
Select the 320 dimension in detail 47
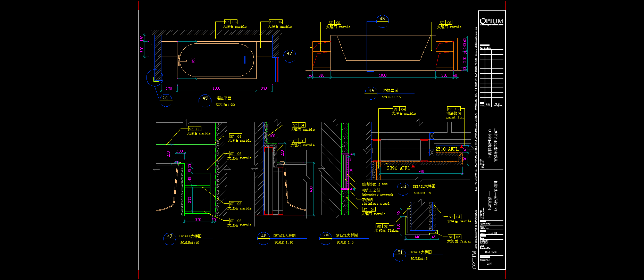tap(198, 220)
